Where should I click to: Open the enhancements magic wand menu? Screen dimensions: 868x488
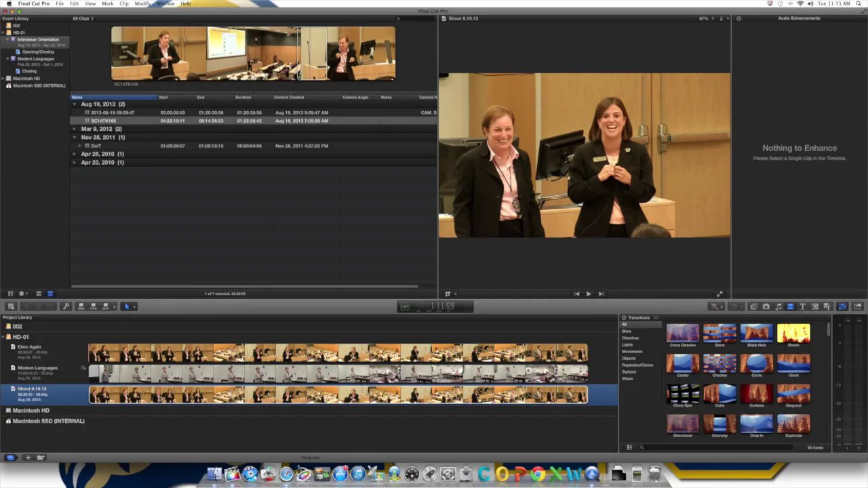pos(715,306)
